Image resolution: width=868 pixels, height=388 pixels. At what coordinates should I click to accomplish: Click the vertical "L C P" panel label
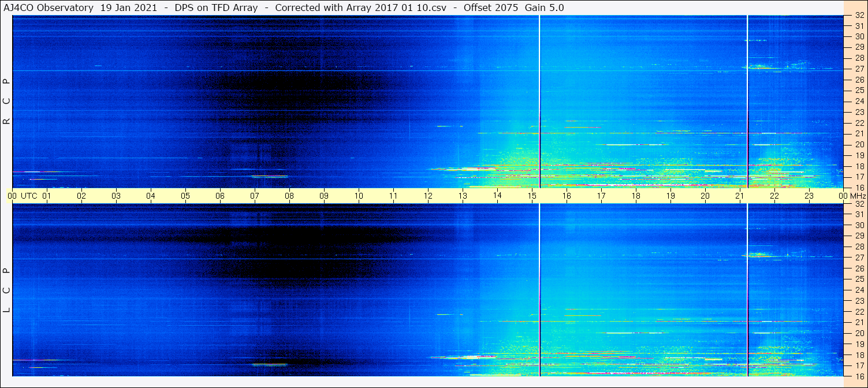click(x=7, y=290)
